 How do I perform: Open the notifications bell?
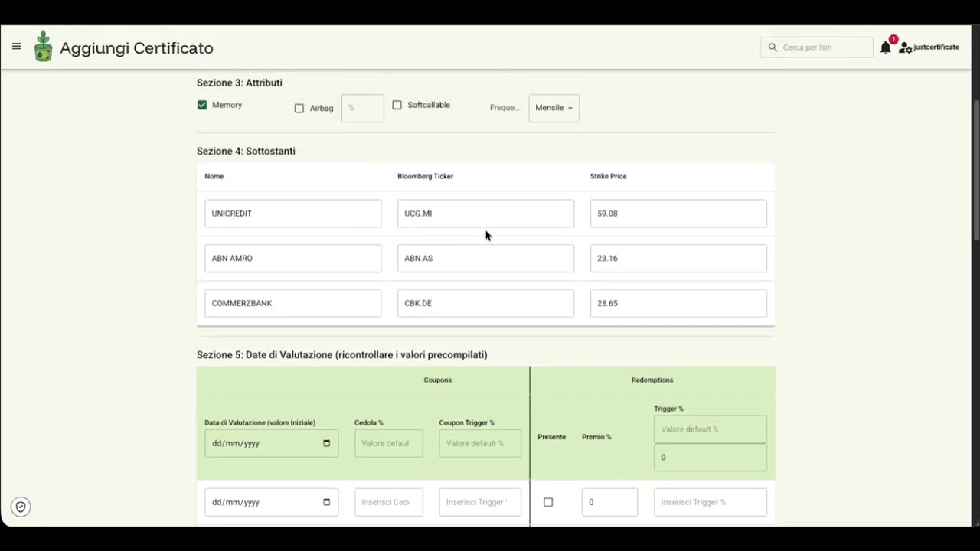pyautogui.click(x=886, y=47)
